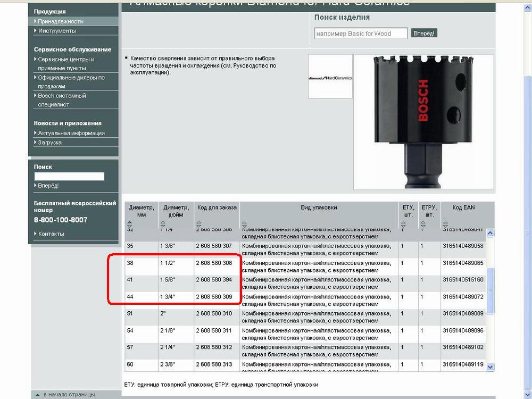Select the phone number 8-800-100-8007
The width and height of the screenshot is (532, 399).
click(x=61, y=220)
